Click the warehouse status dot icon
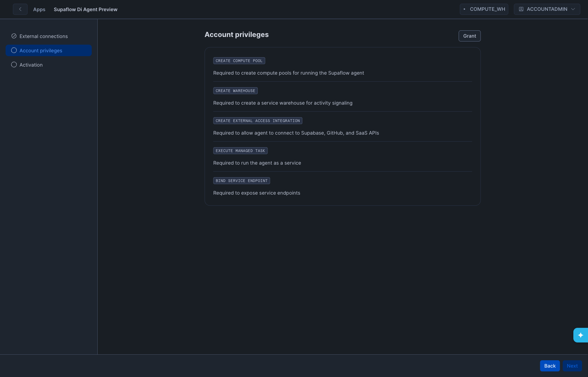 pyautogui.click(x=464, y=9)
